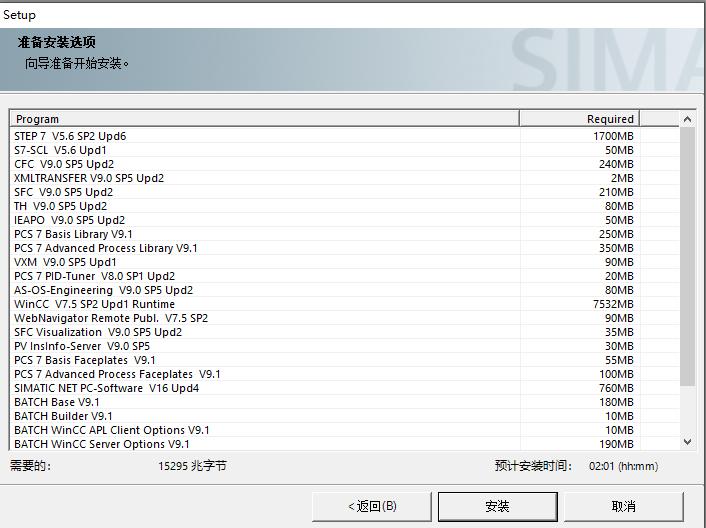
Task: Select the S7-SCL V5.6 Upd1 row
Action: [344, 150]
